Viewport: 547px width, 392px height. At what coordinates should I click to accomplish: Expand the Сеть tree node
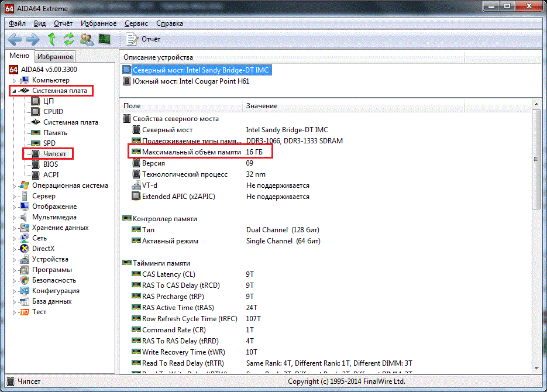coord(14,239)
